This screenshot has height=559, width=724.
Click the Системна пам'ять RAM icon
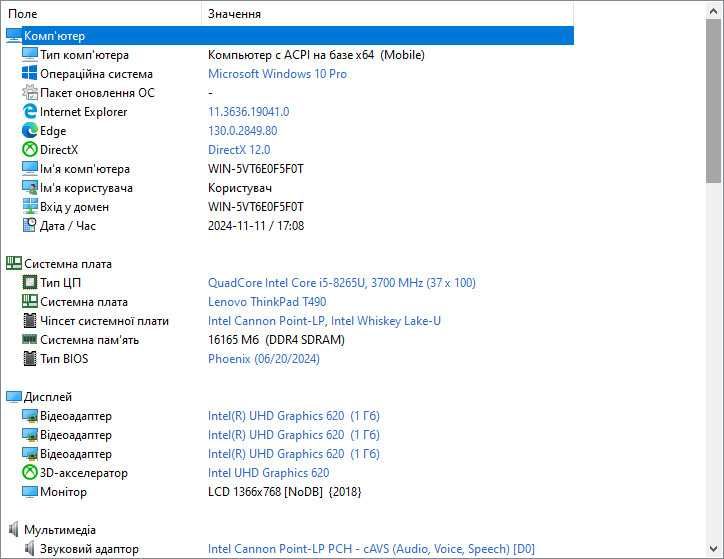click(30, 339)
